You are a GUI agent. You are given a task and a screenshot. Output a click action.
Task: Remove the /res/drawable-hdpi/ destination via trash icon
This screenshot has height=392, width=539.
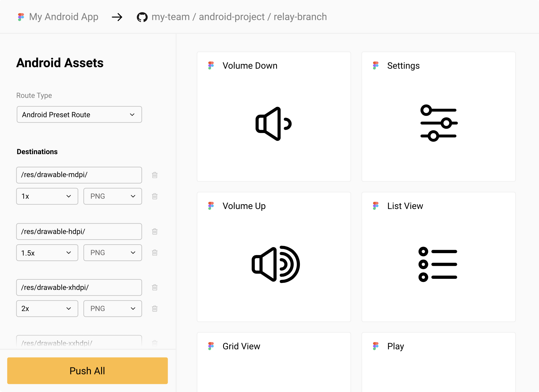155,231
